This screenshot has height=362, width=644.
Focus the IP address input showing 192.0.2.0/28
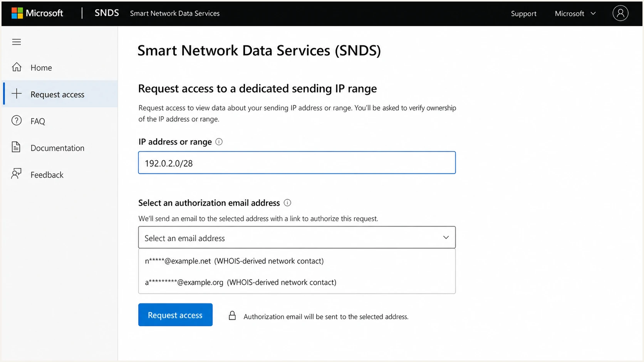297,163
